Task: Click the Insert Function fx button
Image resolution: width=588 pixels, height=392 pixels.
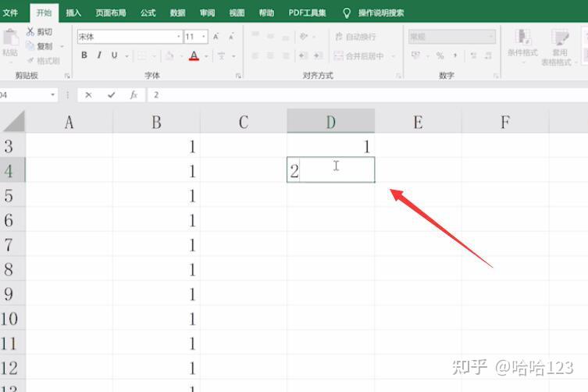Action: click(134, 95)
